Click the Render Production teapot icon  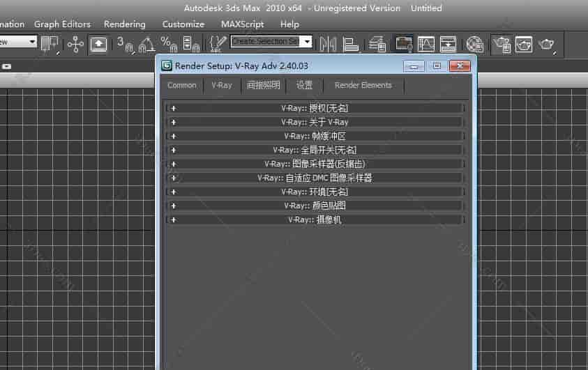[546, 44]
